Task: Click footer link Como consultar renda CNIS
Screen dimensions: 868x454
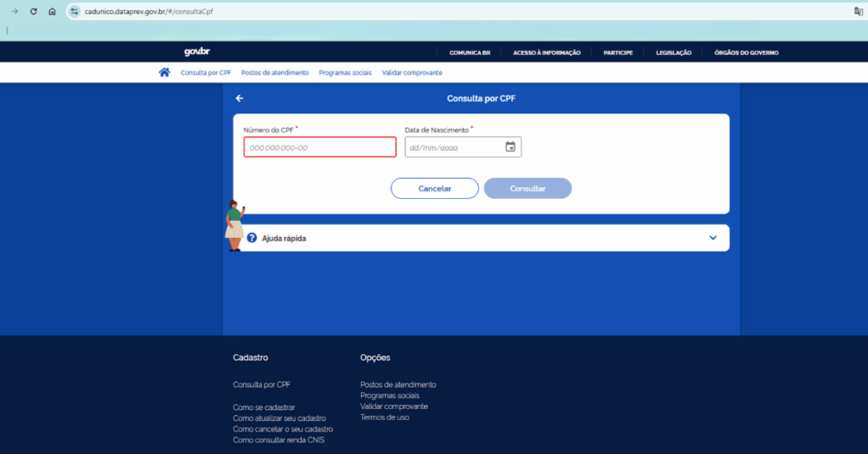Action: pos(278,440)
